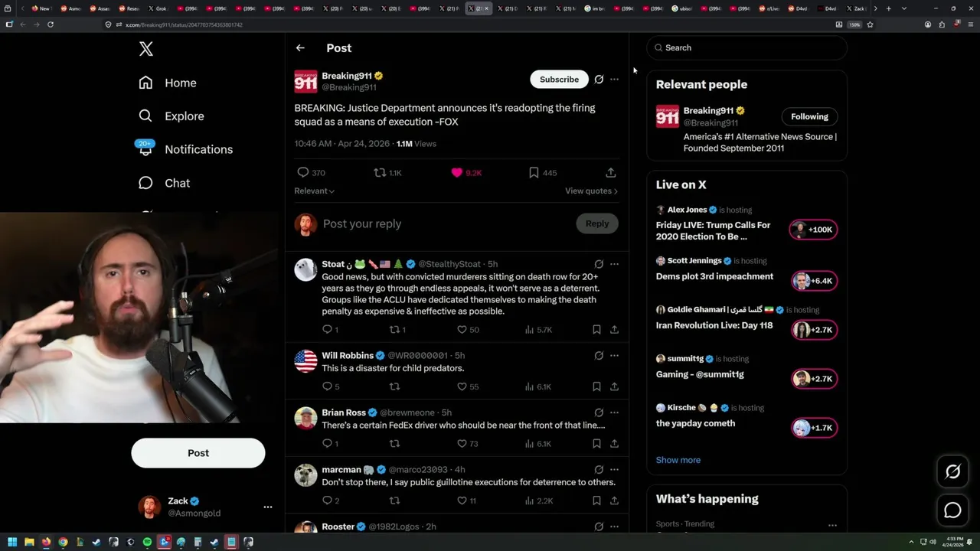This screenshot has height=551, width=980.
Task: Open the Zack account menu dots
Action: [268, 507]
